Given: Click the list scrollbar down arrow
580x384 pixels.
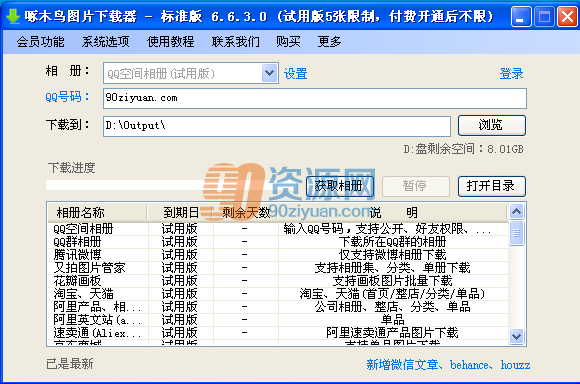Looking at the screenshot, I should (516, 336).
